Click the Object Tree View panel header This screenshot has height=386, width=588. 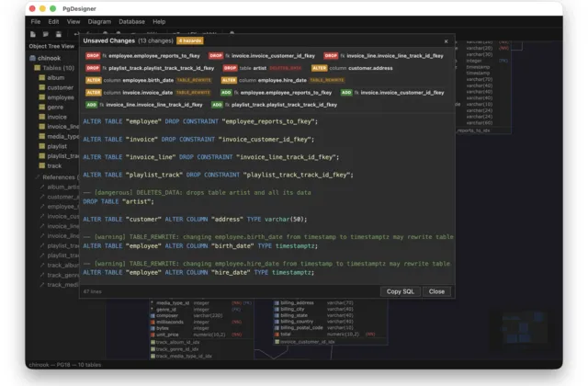(x=51, y=46)
